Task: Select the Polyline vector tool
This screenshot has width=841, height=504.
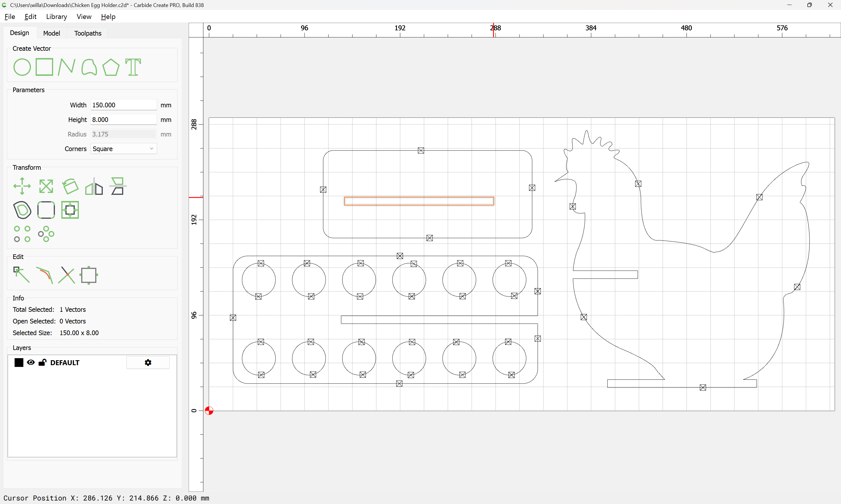Action: [66, 67]
